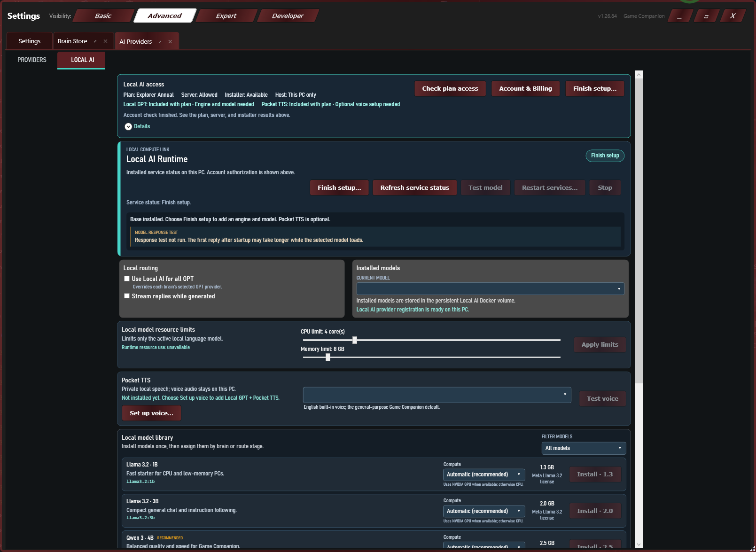Pop out the Brain Store tab

point(95,41)
